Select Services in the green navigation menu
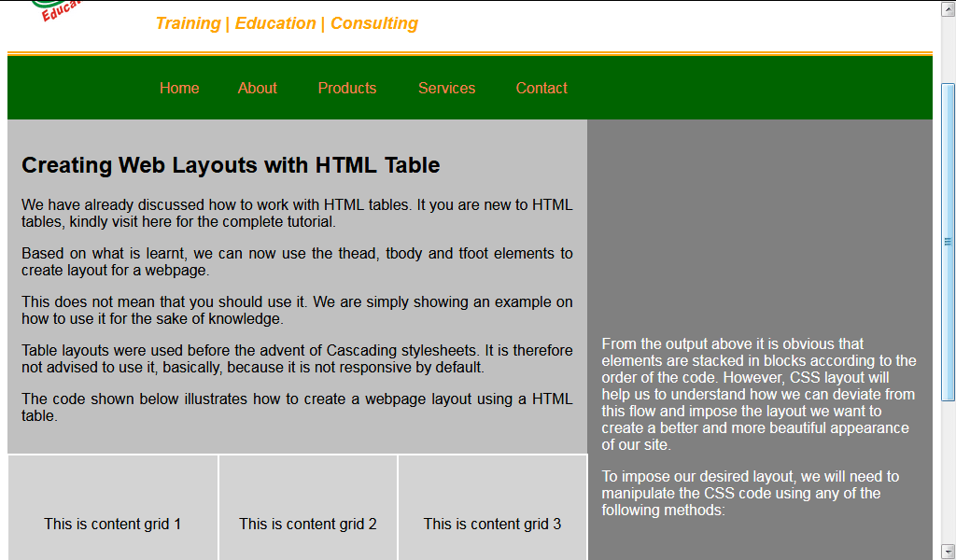This screenshot has height=560, width=956. click(x=446, y=88)
